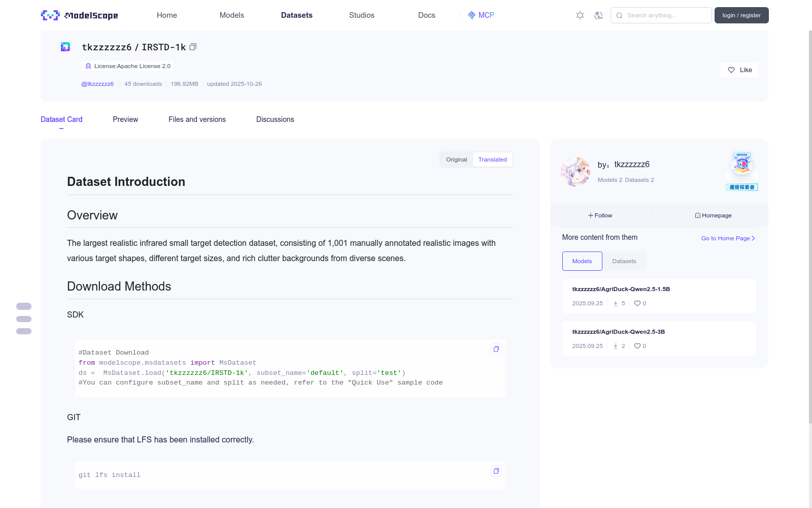Screen dimensions: 812x508
Task: Click the search magnifier icon
Action: [x=619, y=15]
